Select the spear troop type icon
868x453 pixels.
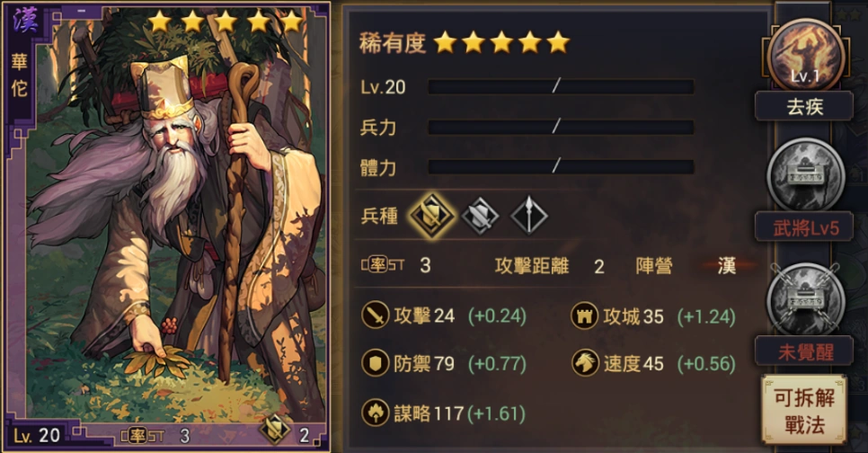528,216
